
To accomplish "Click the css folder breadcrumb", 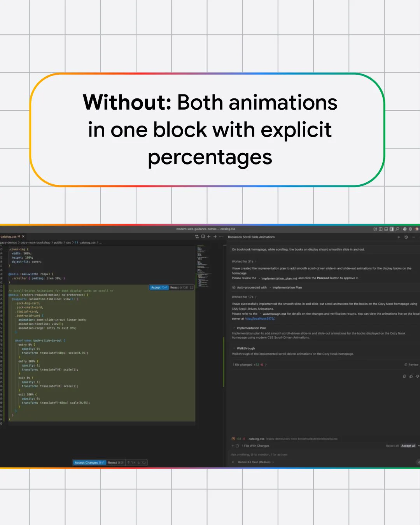I will click(x=68, y=243).
